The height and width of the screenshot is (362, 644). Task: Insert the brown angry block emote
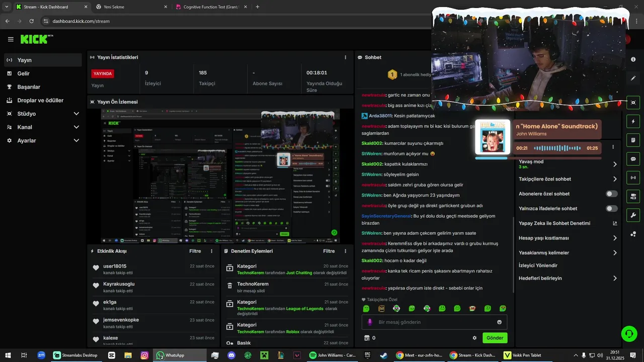tap(381, 308)
